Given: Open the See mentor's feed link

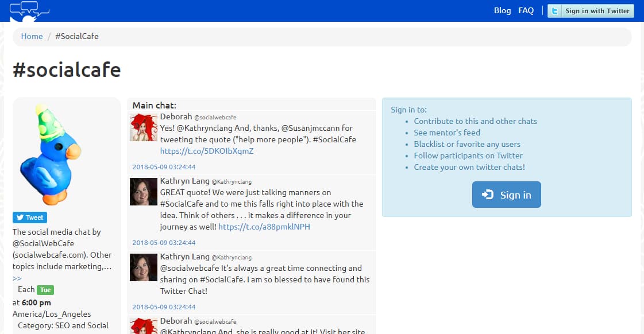Looking at the screenshot, I should [x=449, y=133].
